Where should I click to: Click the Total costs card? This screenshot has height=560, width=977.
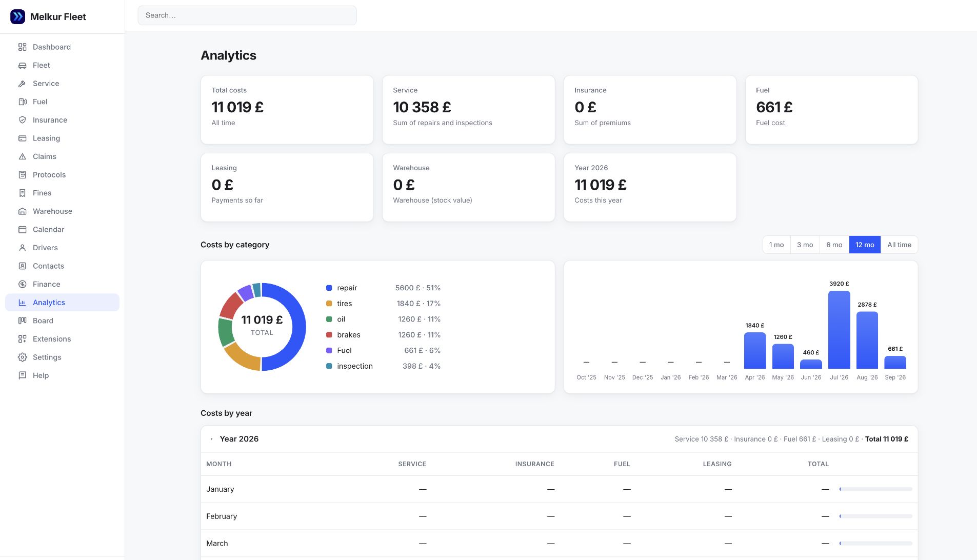287,110
